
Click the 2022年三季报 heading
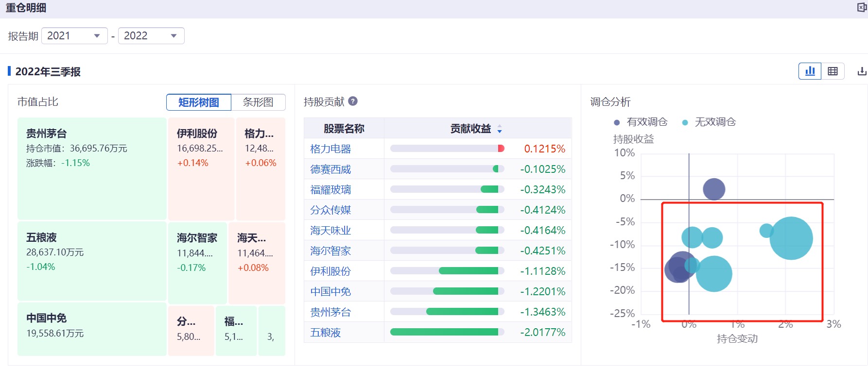pos(48,72)
